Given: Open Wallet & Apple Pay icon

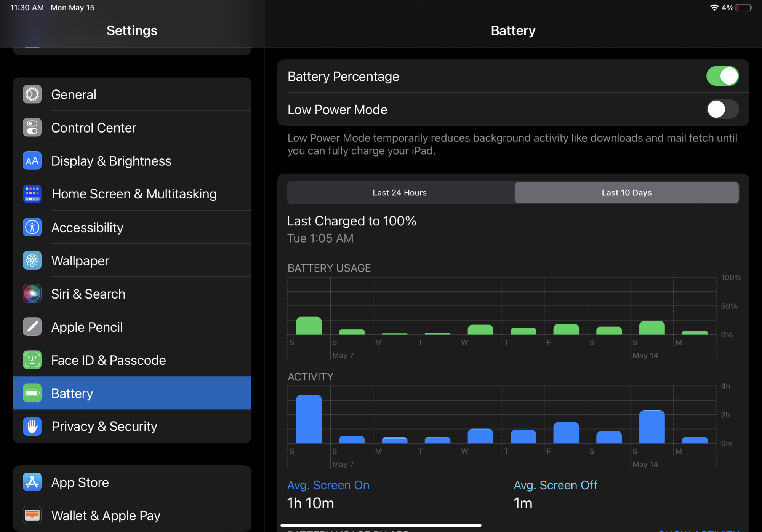Looking at the screenshot, I should (32, 516).
